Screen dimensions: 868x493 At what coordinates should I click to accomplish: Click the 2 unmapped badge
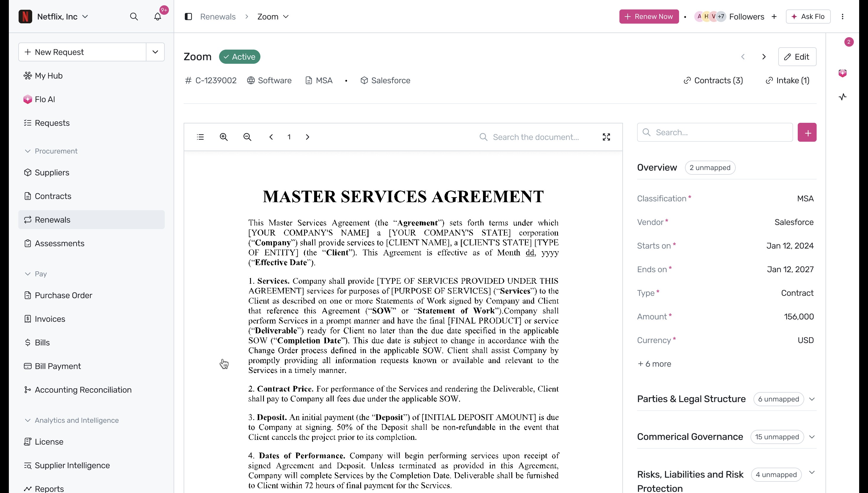[710, 168]
